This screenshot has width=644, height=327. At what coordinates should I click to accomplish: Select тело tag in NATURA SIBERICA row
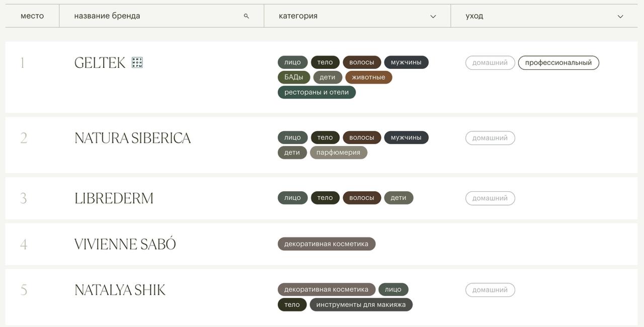[325, 138]
